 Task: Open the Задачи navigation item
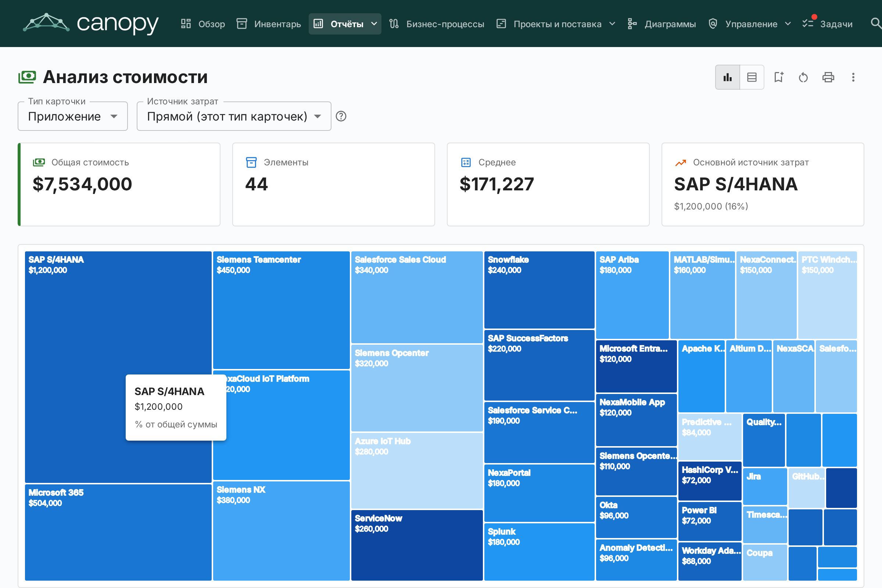click(x=827, y=24)
